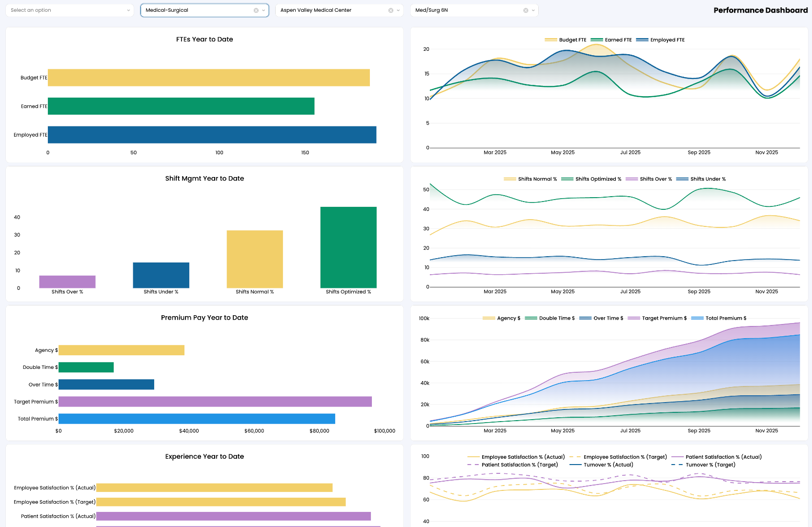Viewport: 812px width, 527px height.
Task: Toggle the Shifts Over % legend entry
Action: [649, 179]
